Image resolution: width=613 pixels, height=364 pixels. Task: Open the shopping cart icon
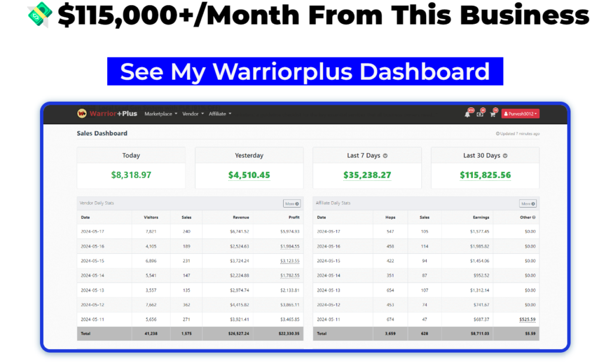(493, 114)
